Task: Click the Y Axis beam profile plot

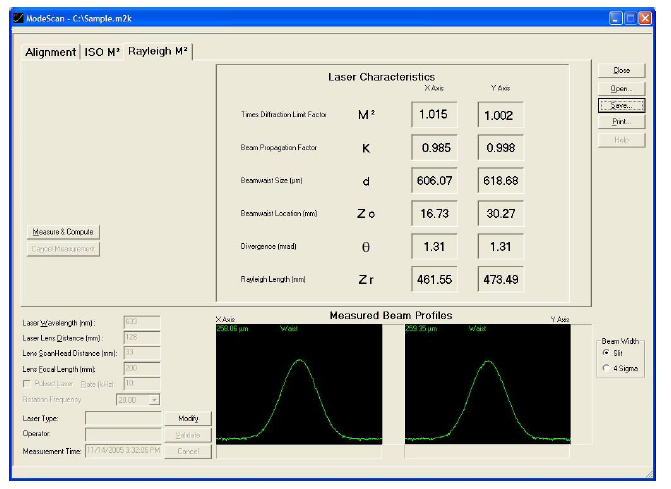Action: (x=487, y=384)
